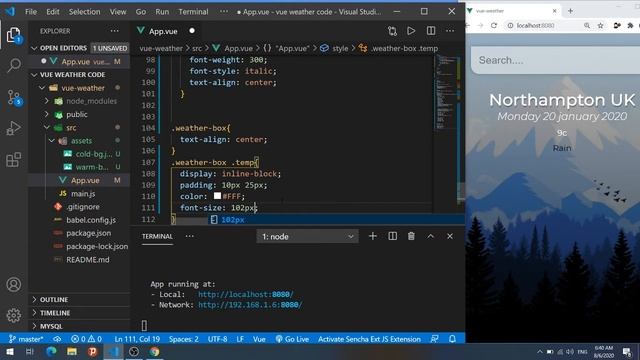Reload the page in the browser window

click(x=494, y=25)
